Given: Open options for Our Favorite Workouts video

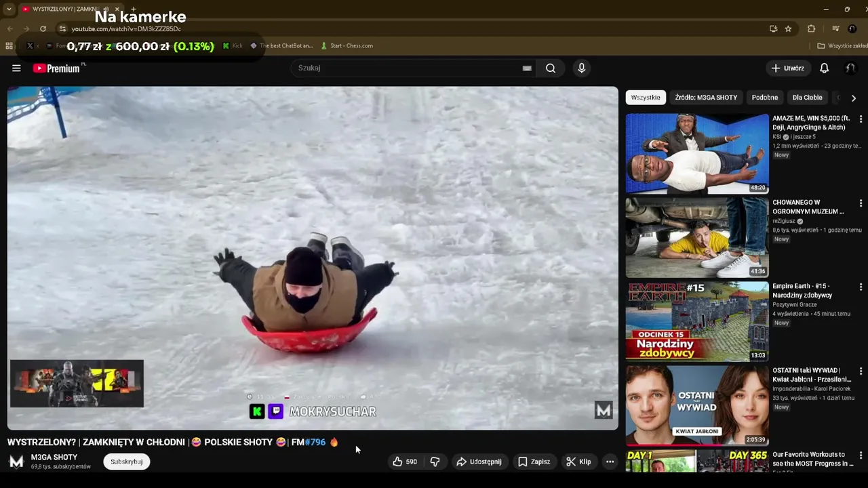Looking at the screenshot, I should [x=861, y=455].
